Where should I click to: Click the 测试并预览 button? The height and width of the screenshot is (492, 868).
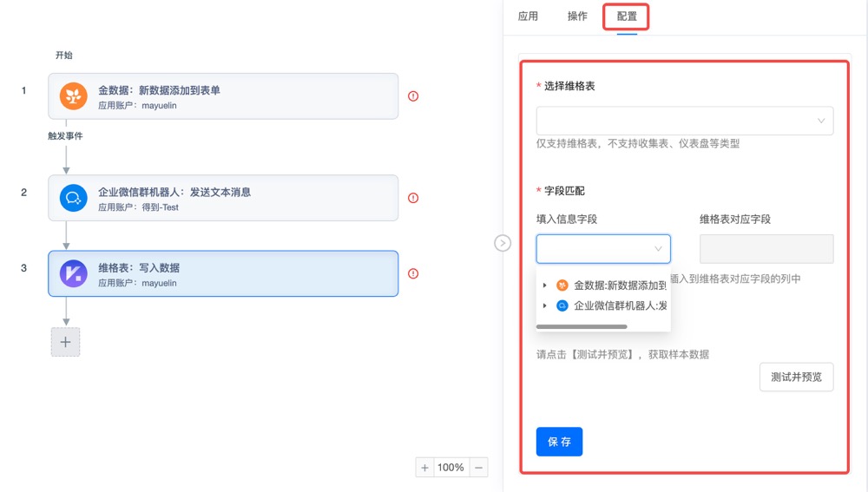pyautogui.click(x=797, y=377)
